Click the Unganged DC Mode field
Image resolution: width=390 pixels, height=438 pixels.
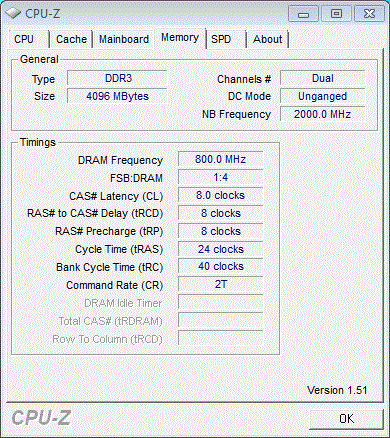click(x=323, y=96)
